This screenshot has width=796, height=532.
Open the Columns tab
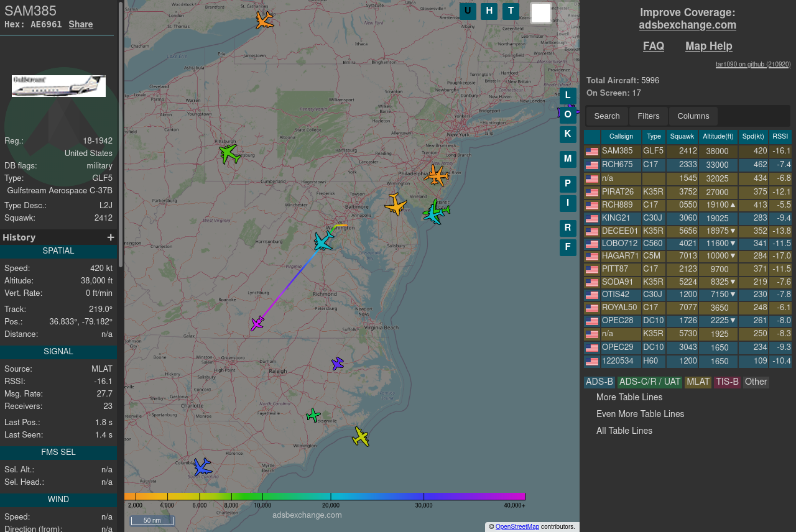click(693, 116)
